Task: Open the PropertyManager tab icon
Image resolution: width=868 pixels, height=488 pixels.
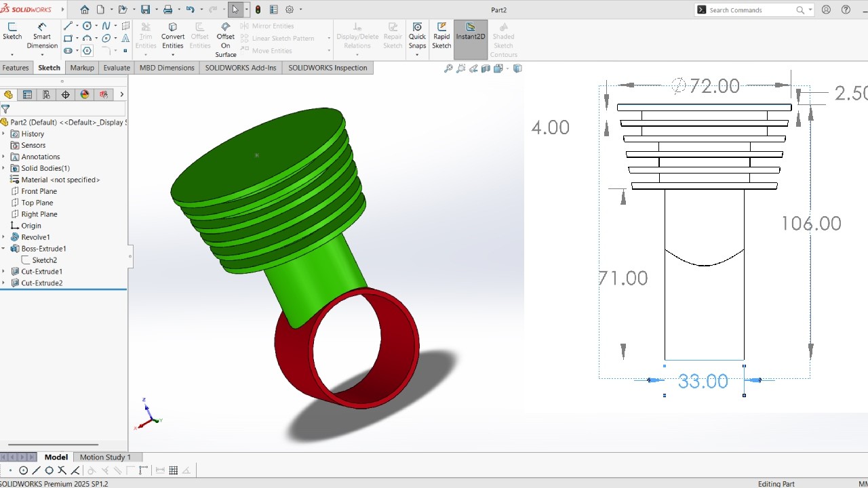Action: [27, 95]
